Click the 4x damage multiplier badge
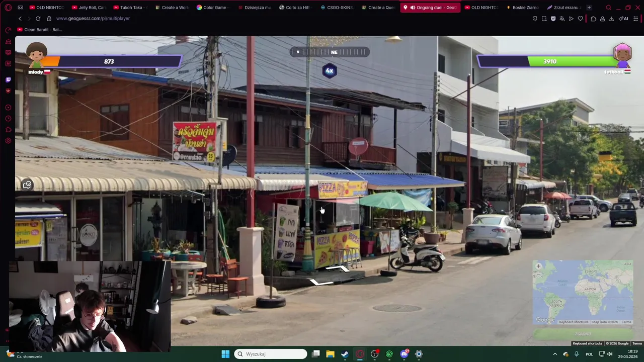This screenshot has height=362, width=644. [330, 71]
